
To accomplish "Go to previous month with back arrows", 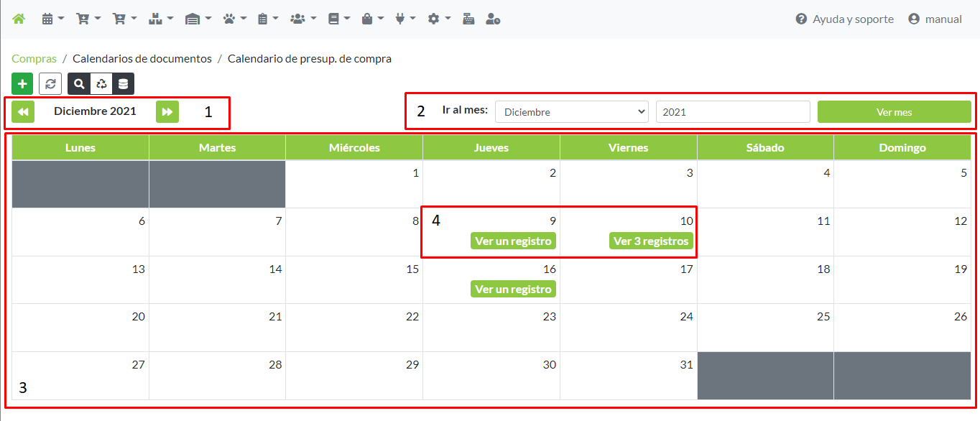I will pyautogui.click(x=23, y=112).
